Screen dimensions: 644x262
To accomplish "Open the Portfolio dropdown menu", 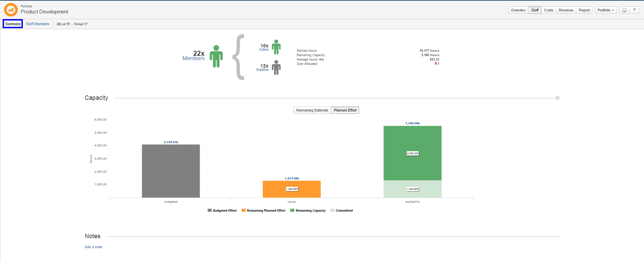I will click(x=605, y=10).
